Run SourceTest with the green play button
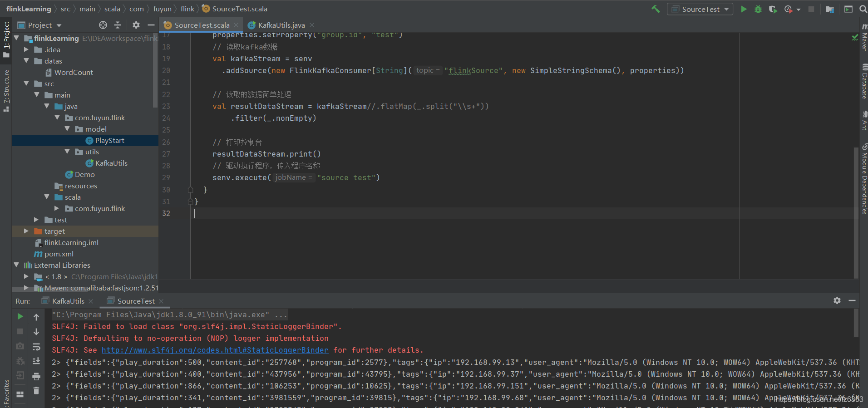Image resolution: width=868 pixels, height=408 pixels. tap(744, 9)
